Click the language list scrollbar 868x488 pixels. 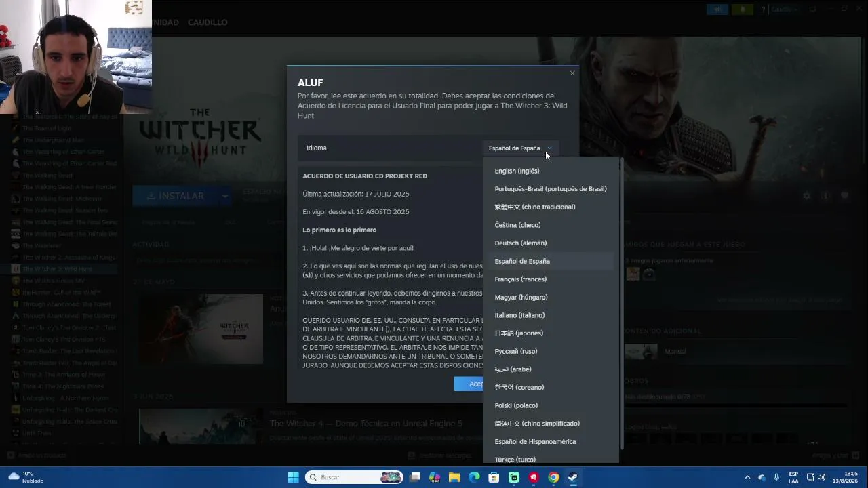pos(621,305)
